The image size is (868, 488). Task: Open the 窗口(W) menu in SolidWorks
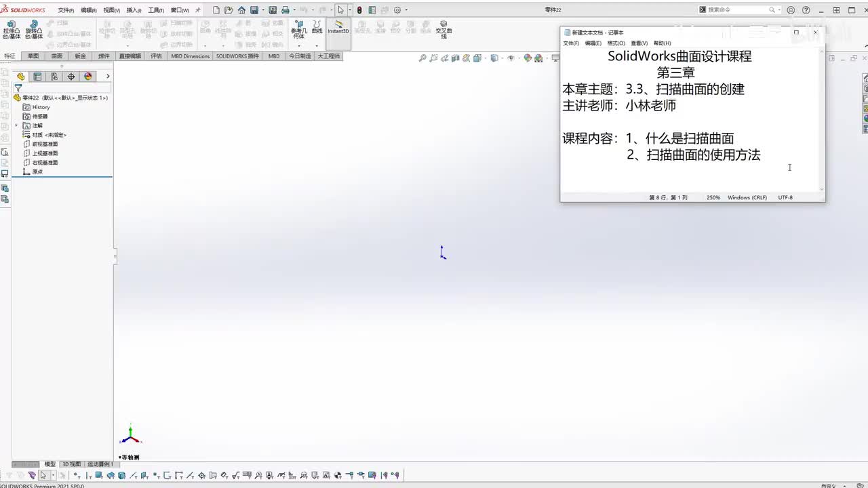(x=180, y=10)
